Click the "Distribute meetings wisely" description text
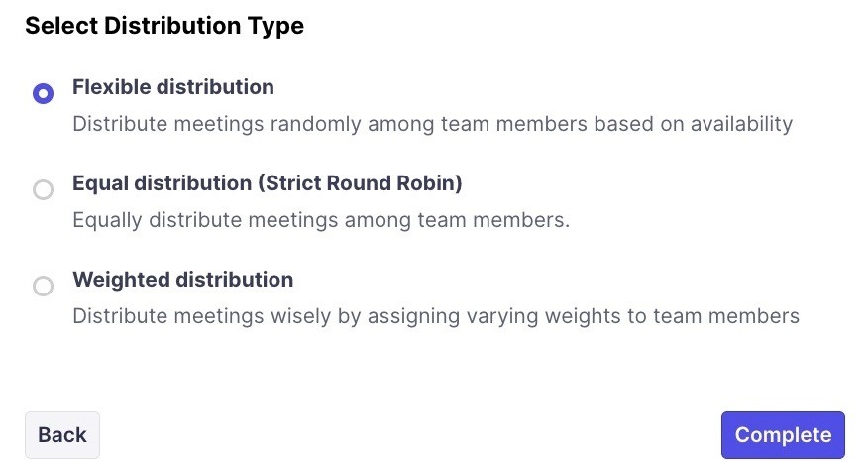868x468 pixels. [x=435, y=316]
